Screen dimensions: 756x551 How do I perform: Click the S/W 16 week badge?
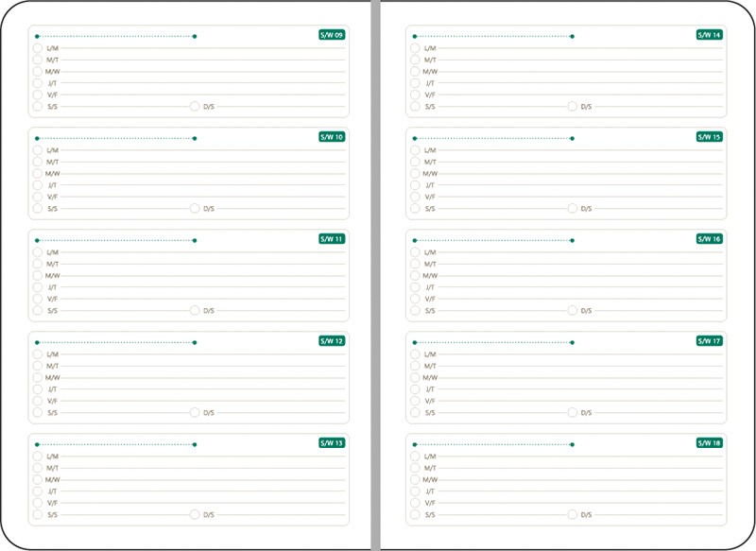tap(710, 239)
